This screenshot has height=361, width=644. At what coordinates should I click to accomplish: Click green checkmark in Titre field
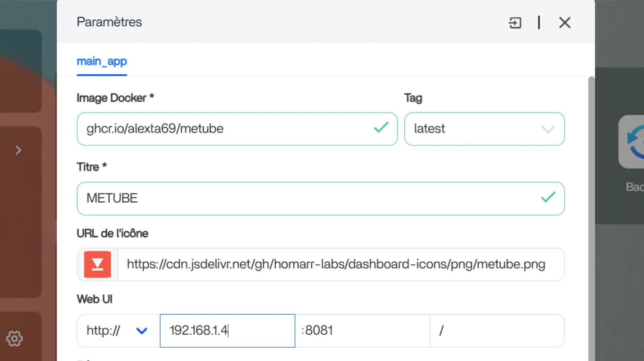pos(548,197)
